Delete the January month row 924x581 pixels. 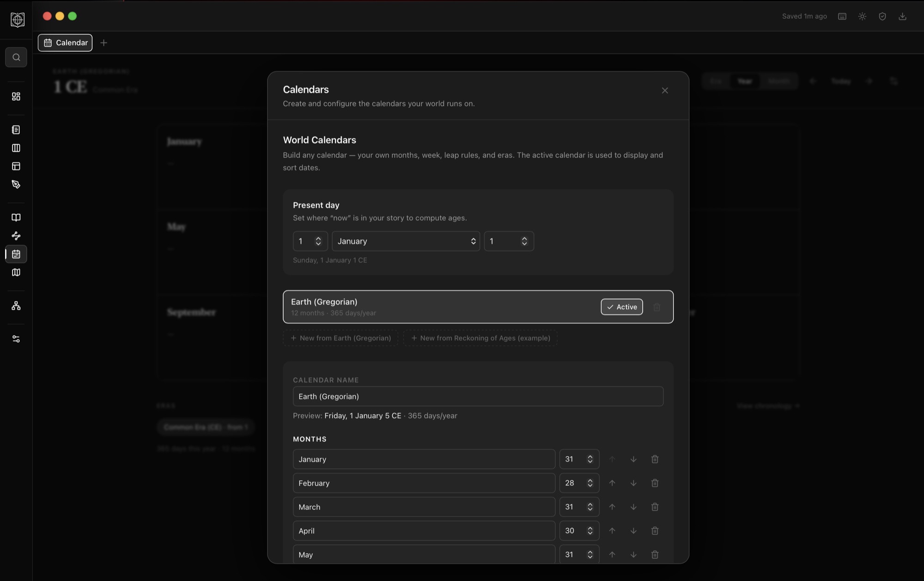click(x=655, y=459)
